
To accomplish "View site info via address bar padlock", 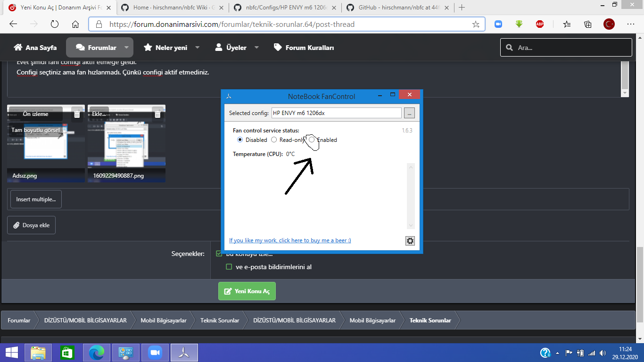I will point(99,25).
